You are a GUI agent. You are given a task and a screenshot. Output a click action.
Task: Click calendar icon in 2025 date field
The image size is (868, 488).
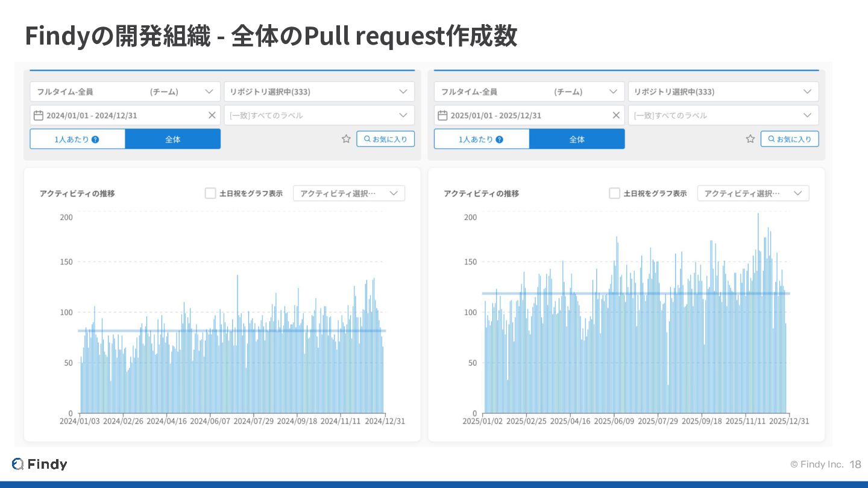[x=442, y=115]
